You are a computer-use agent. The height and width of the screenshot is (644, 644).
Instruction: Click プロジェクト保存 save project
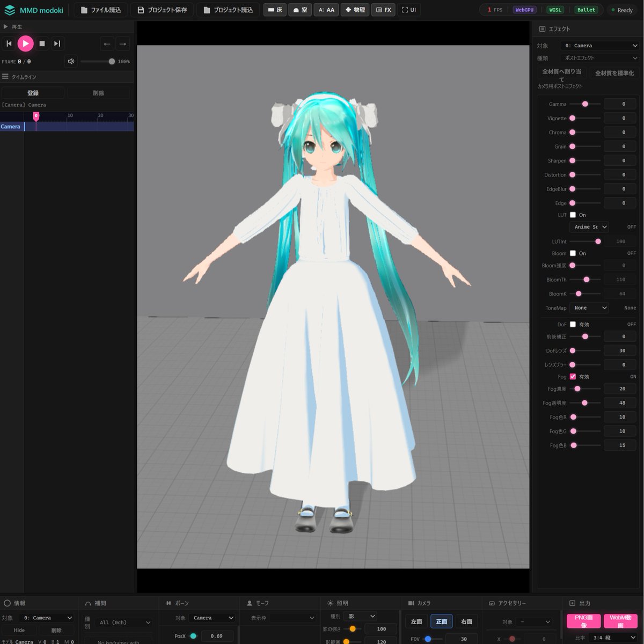pyautogui.click(x=162, y=10)
